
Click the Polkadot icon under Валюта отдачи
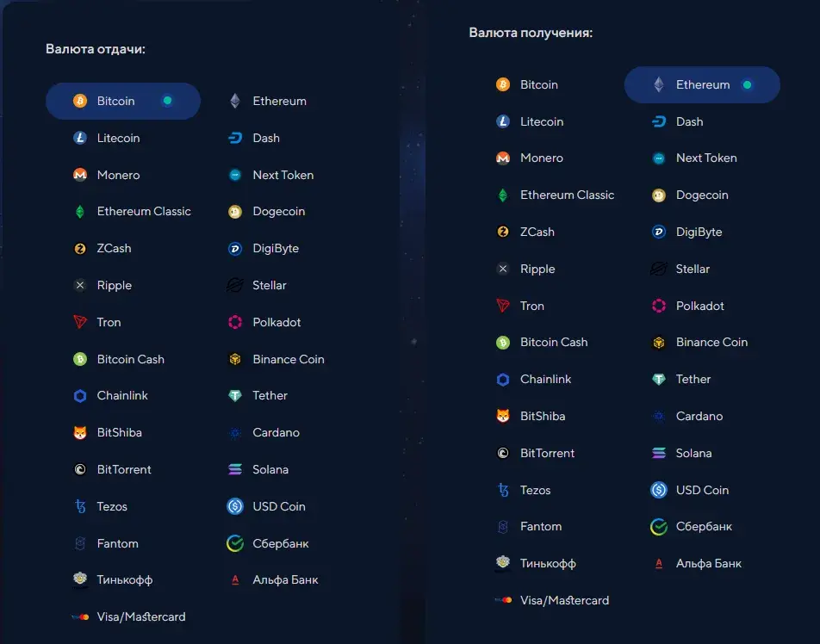tap(235, 322)
